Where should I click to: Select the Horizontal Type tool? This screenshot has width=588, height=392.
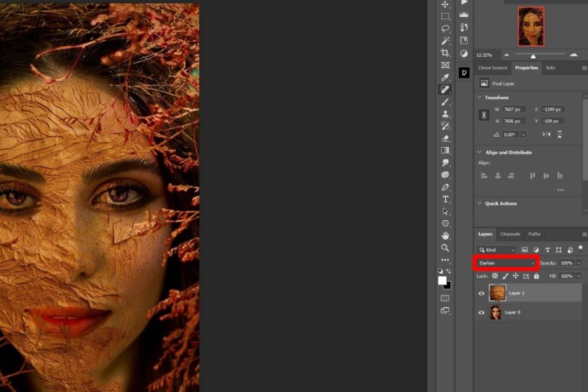point(446,199)
